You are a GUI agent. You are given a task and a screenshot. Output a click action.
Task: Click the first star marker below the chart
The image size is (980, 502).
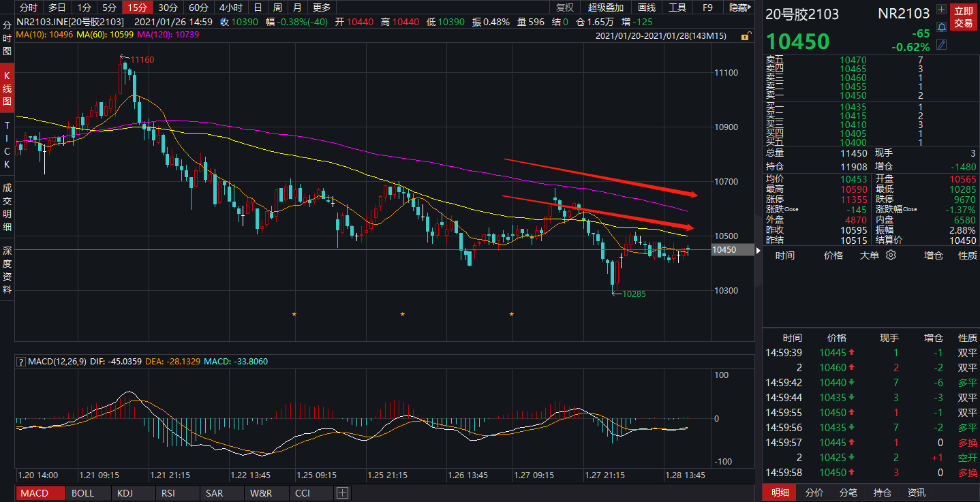click(x=294, y=314)
